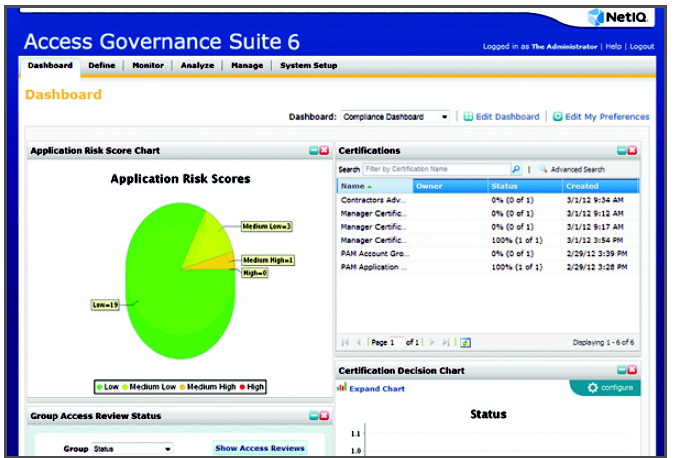Viewport: 677px width, 458px height.
Task: Click the High legend red dot
Action: tap(242, 387)
